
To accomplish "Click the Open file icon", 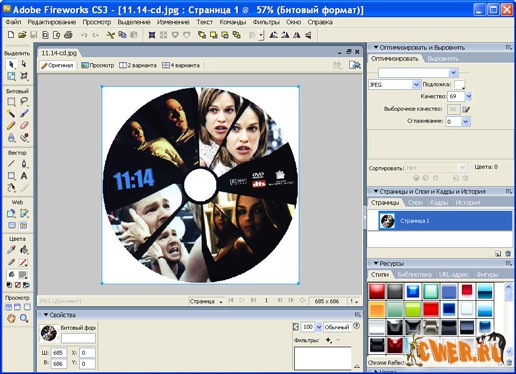I will [x=22, y=35].
